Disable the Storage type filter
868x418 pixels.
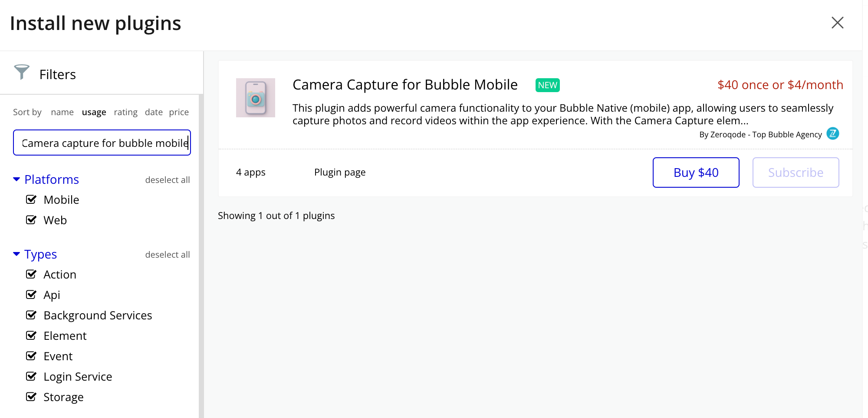pos(31,397)
